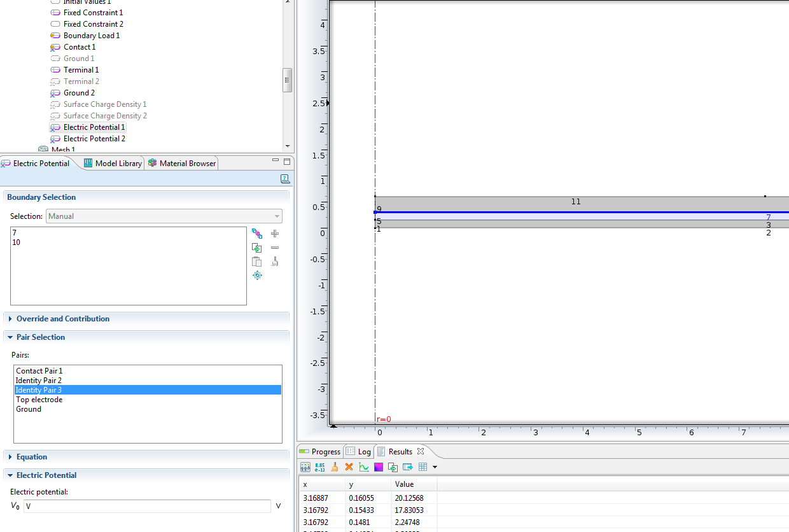Maximize the Electric Potential settings panel
Image resolution: width=789 pixels, height=532 pixels.
click(287, 162)
